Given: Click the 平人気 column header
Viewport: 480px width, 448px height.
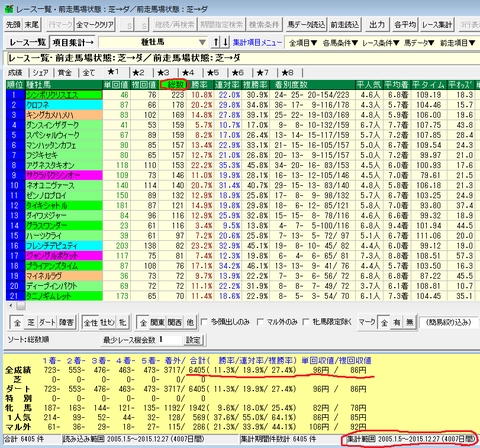Looking at the screenshot, I should pos(369,85).
